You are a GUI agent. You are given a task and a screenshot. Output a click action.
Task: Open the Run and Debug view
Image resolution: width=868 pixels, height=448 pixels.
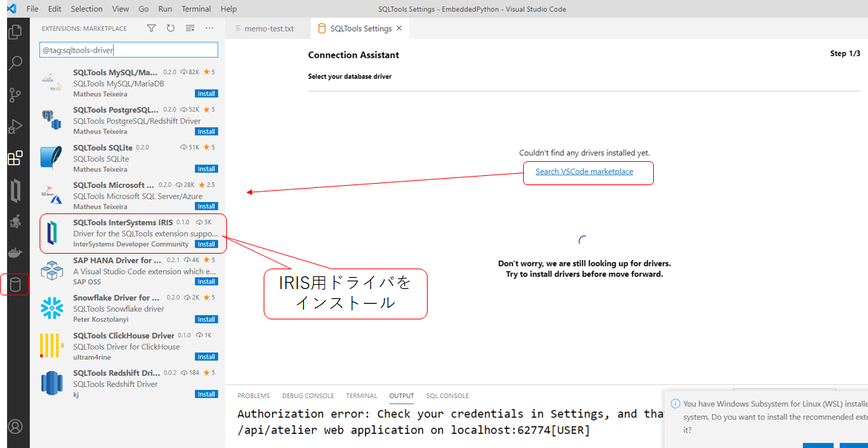point(15,127)
